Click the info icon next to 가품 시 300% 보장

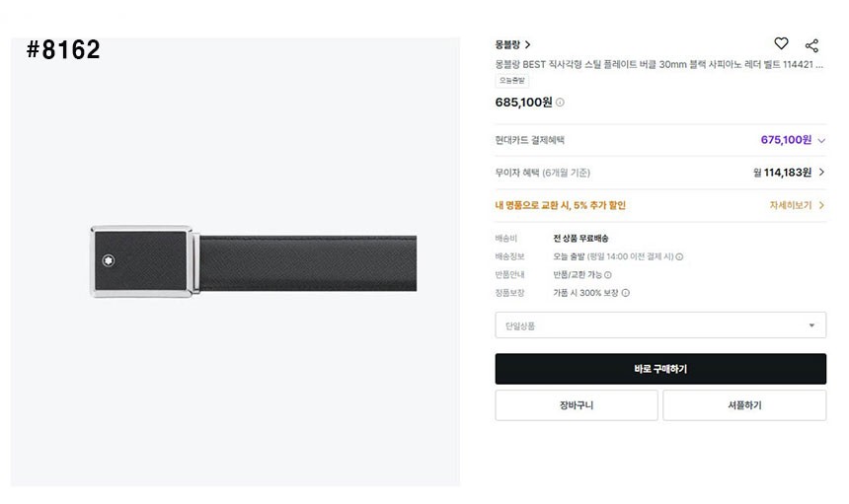pos(626,293)
